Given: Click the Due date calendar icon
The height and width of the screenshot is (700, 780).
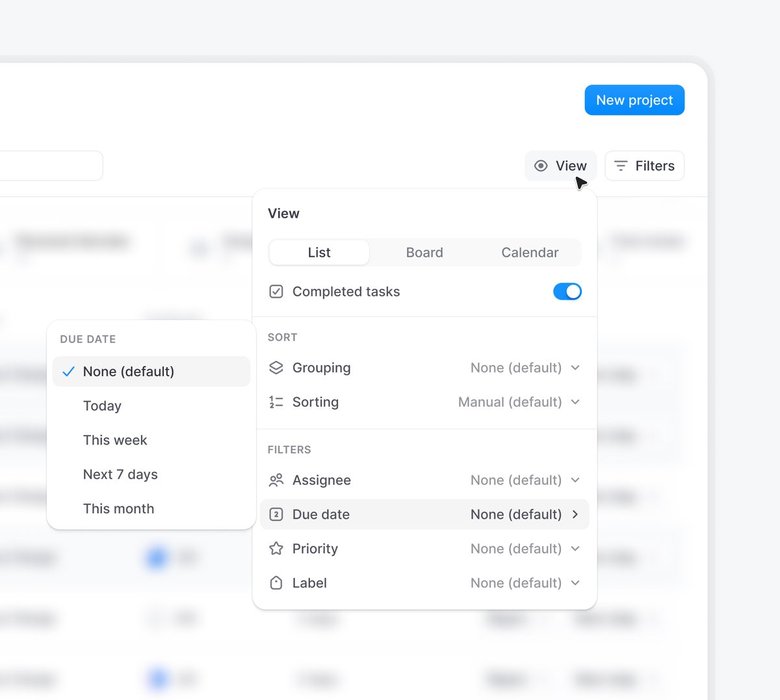Looking at the screenshot, I should tap(277, 514).
